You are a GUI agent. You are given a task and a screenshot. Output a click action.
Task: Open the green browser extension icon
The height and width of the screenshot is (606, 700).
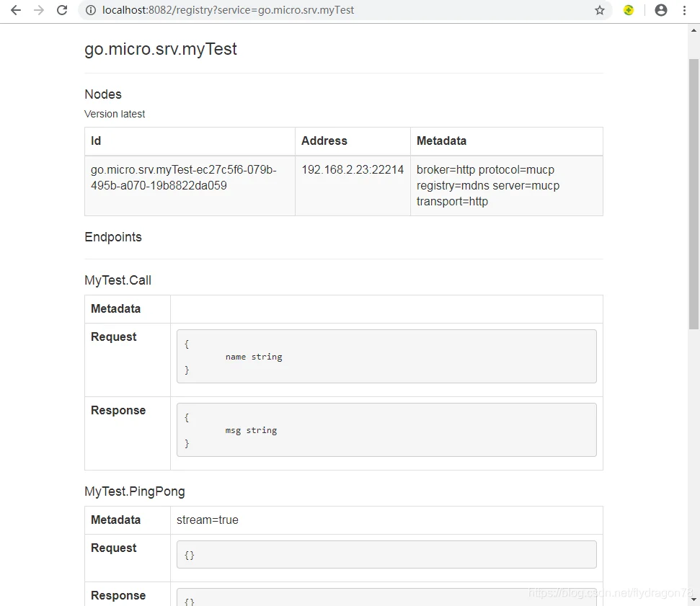(x=629, y=10)
